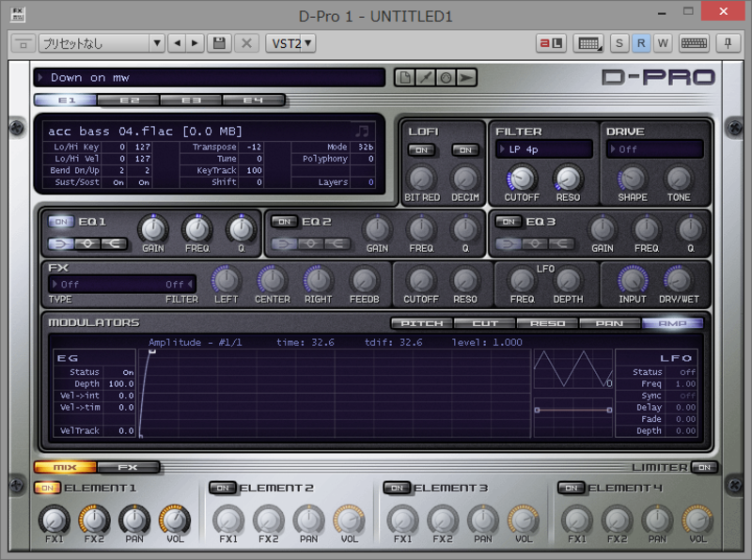Click the EG envelope graph area

pos(335,393)
